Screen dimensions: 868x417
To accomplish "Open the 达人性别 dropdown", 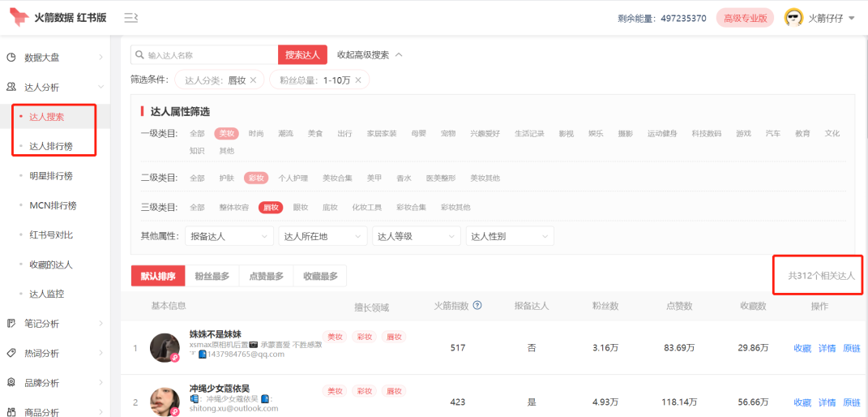I will coord(510,236).
